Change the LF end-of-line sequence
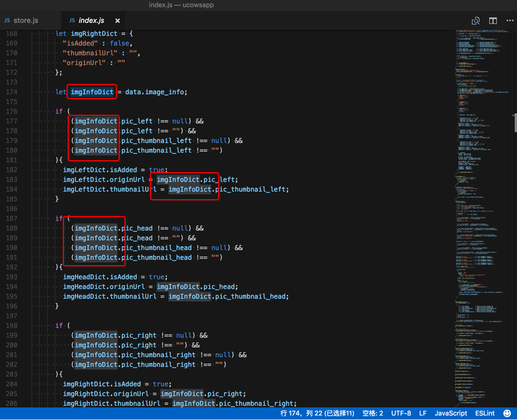The height and width of the screenshot is (420, 517). tap(423, 414)
